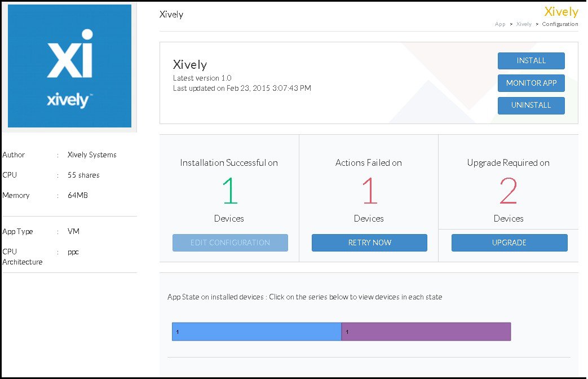The width and height of the screenshot is (588, 379).
Task: Click the 'ppc' architecture value
Action: tap(73, 252)
